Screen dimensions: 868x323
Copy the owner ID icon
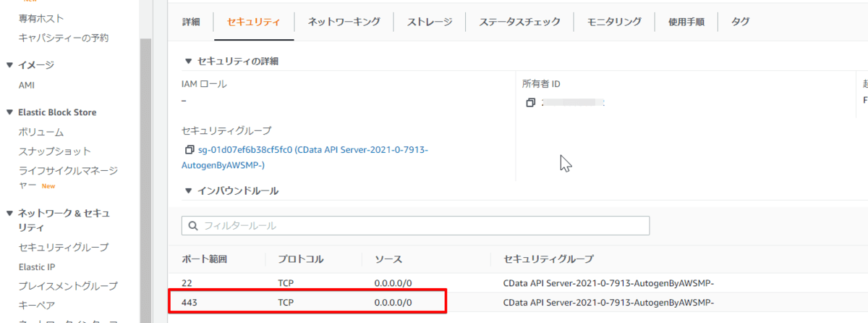point(530,103)
